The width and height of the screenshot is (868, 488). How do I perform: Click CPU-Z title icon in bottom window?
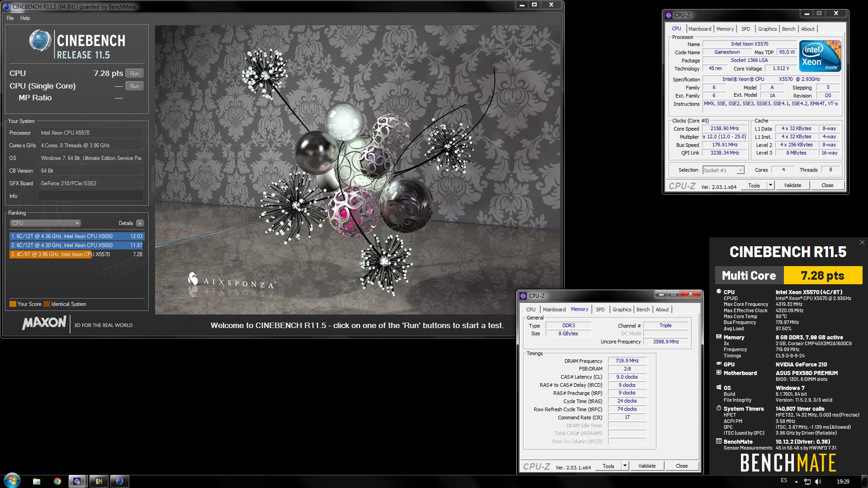tap(523, 296)
